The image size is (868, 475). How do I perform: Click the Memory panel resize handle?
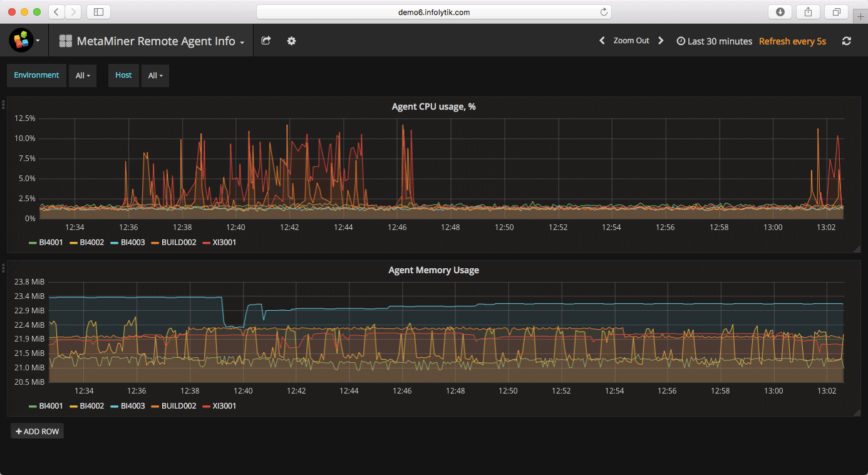pyautogui.click(x=857, y=413)
